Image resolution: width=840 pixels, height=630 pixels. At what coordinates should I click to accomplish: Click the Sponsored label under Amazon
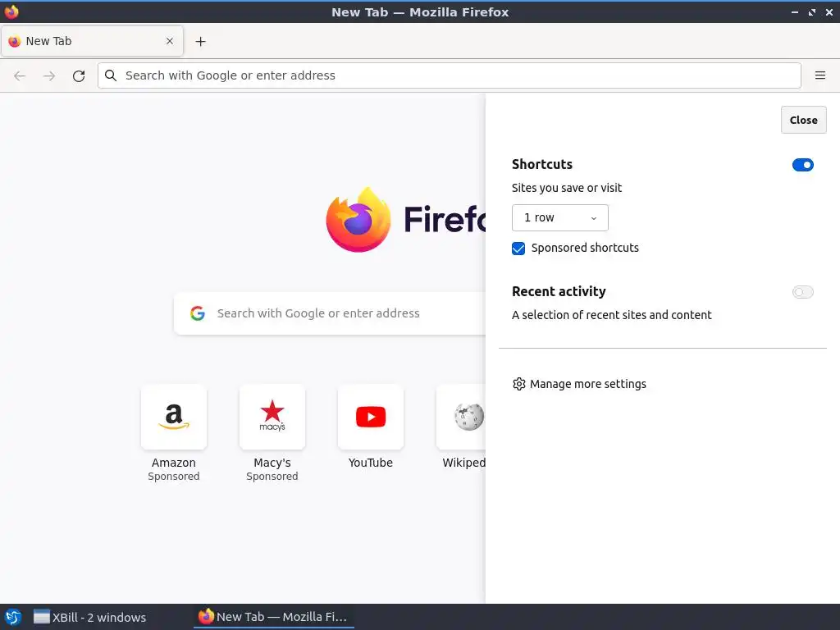click(174, 477)
